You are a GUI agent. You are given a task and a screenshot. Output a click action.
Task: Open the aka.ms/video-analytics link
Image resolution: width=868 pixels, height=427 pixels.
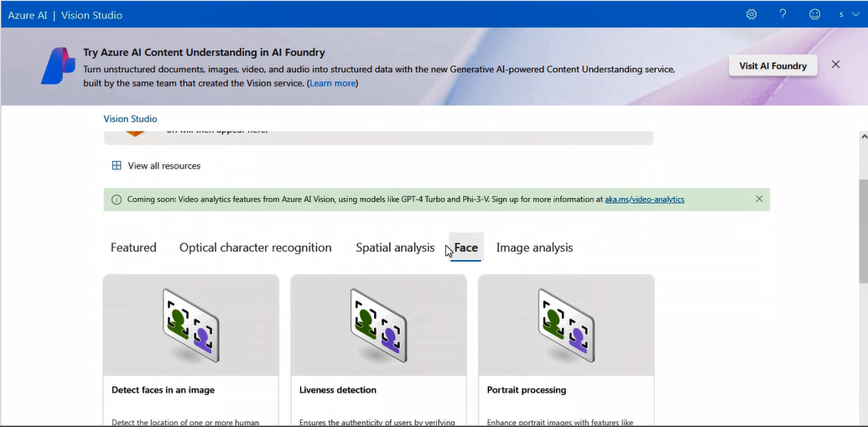(644, 200)
